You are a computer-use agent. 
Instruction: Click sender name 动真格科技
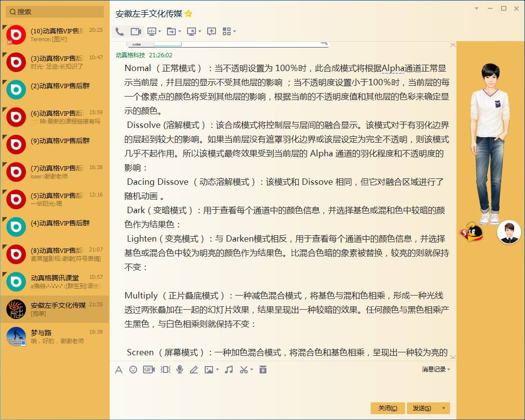pyautogui.click(x=130, y=55)
